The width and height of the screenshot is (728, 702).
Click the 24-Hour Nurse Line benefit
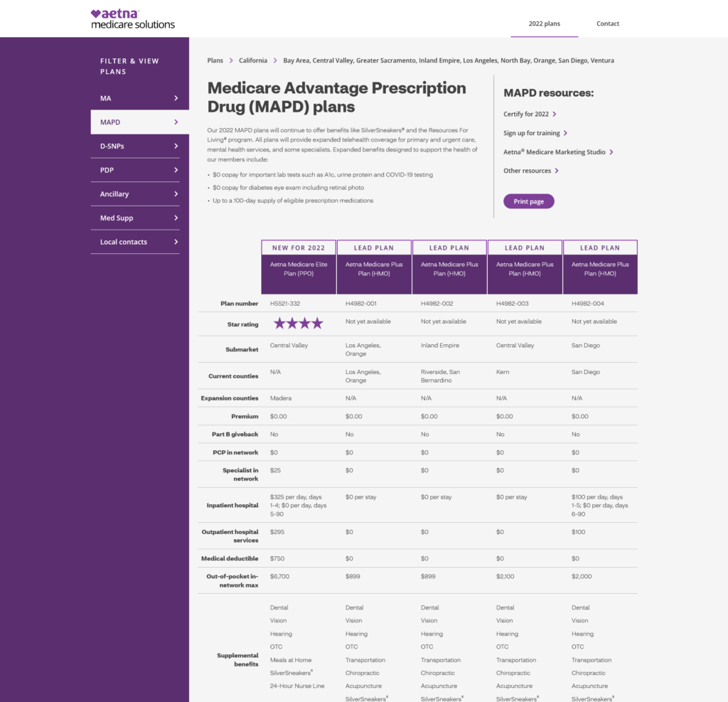pyautogui.click(x=297, y=686)
